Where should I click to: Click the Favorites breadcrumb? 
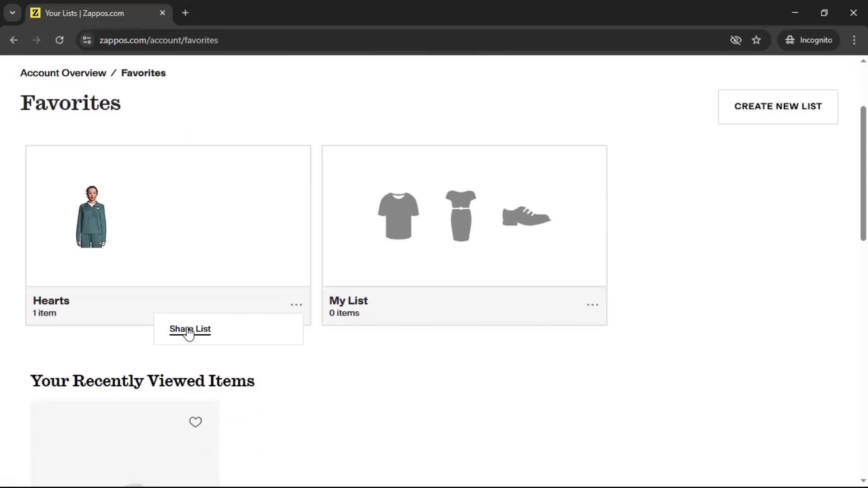(143, 73)
